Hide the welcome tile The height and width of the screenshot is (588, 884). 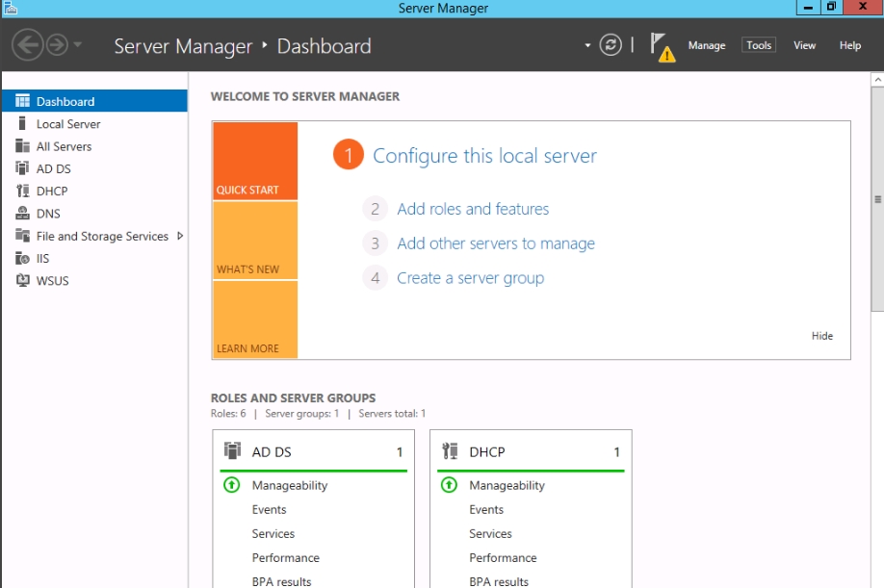click(x=822, y=336)
